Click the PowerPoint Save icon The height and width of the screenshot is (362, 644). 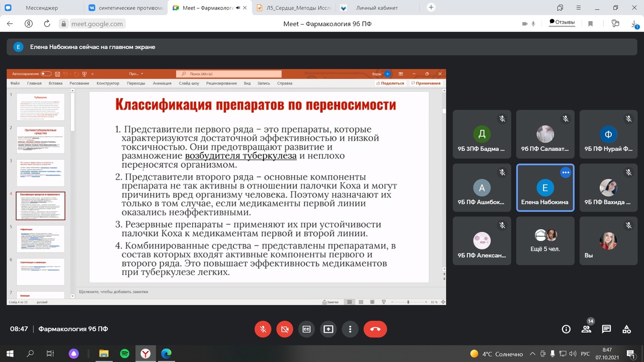point(57,74)
